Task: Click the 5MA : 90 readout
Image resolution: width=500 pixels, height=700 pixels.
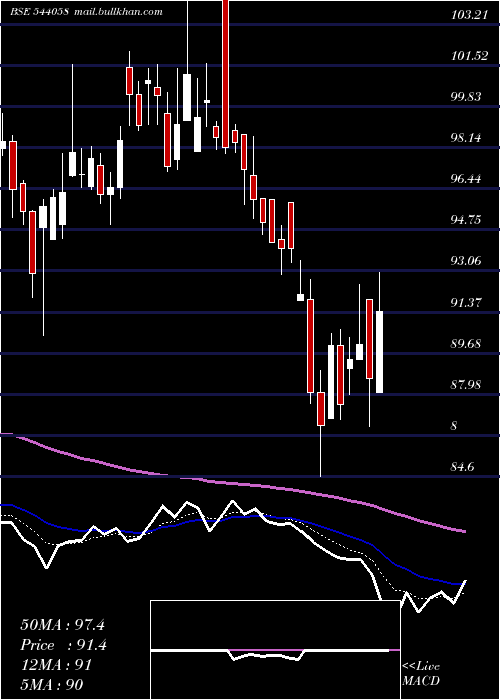Action: pyautogui.click(x=51, y=685)
